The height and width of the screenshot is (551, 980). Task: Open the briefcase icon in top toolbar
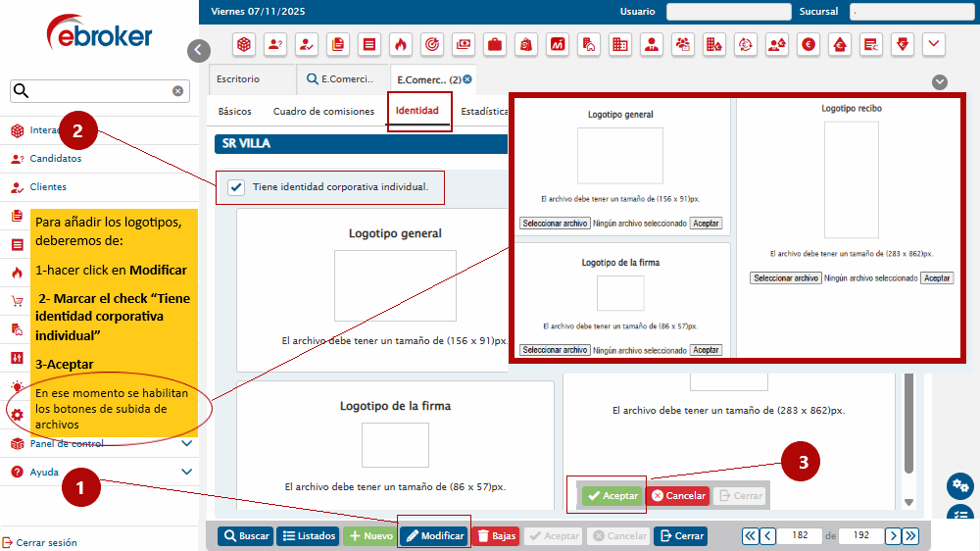pos(494,44)
